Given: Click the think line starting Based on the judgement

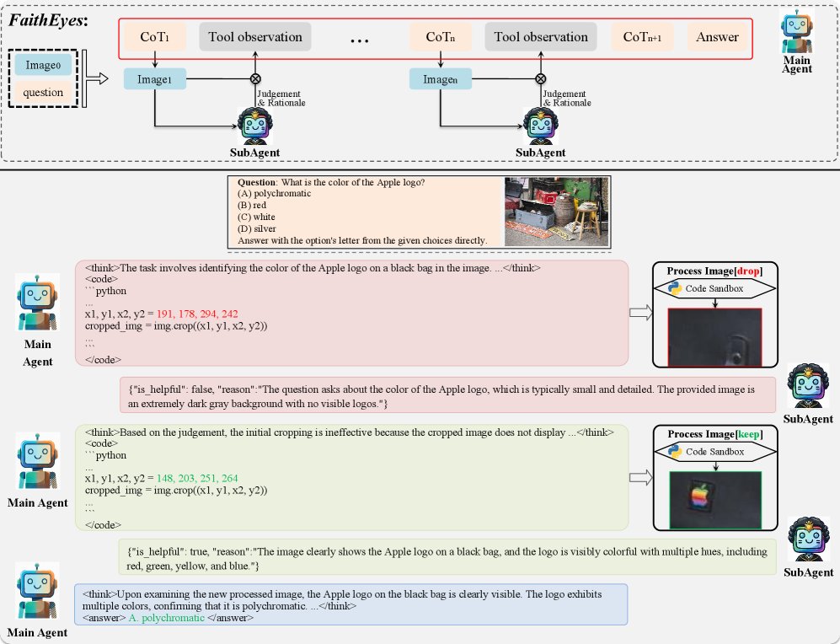Looking at the screenshot, I should pos(350,432).
